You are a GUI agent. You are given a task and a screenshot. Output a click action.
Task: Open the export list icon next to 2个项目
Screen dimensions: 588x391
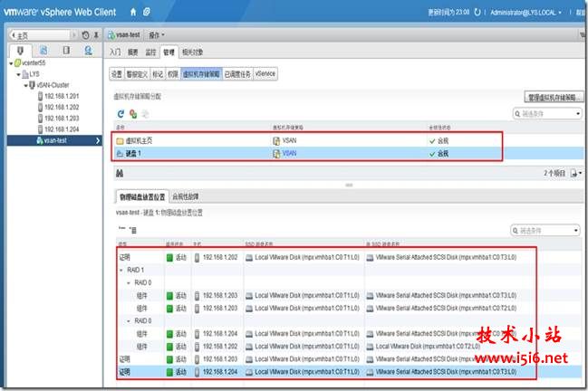[x=575, y=173]
